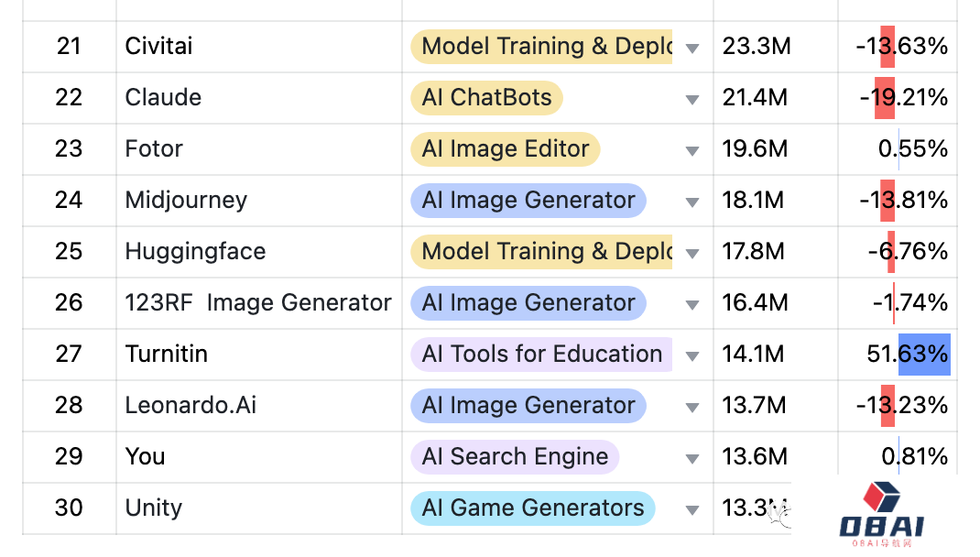Click the AI Tools for Education tag
980x557 pixels.
tap(541, 354)
